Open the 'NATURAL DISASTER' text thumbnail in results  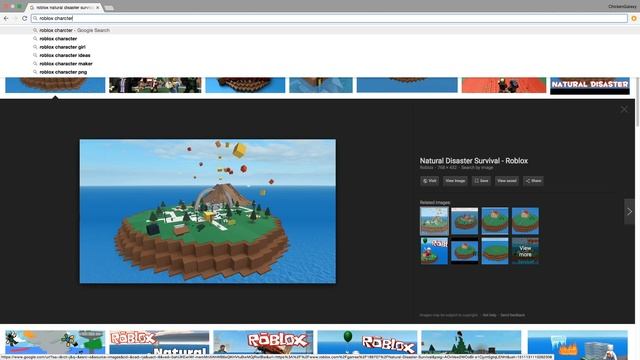pos(590,85)
